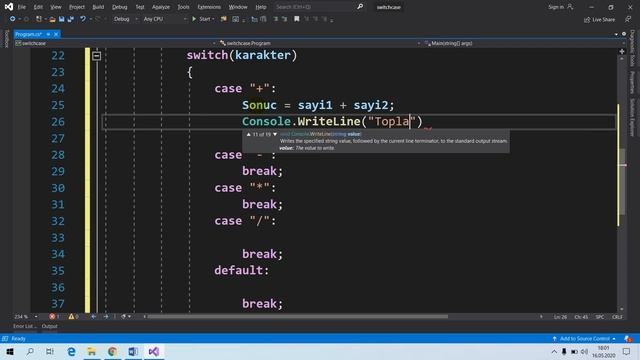
Task: Click the notifications icon in the status bar
Action: tap(628, 339)
